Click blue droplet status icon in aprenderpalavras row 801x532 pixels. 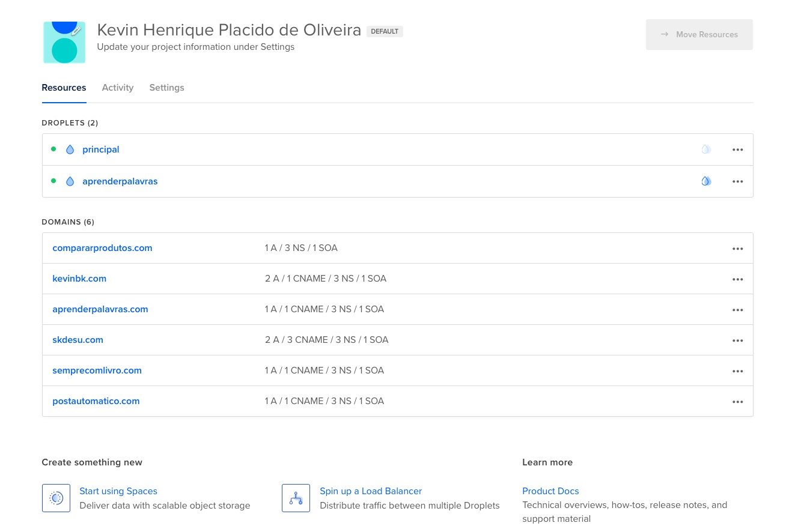[x=706, y=181]
